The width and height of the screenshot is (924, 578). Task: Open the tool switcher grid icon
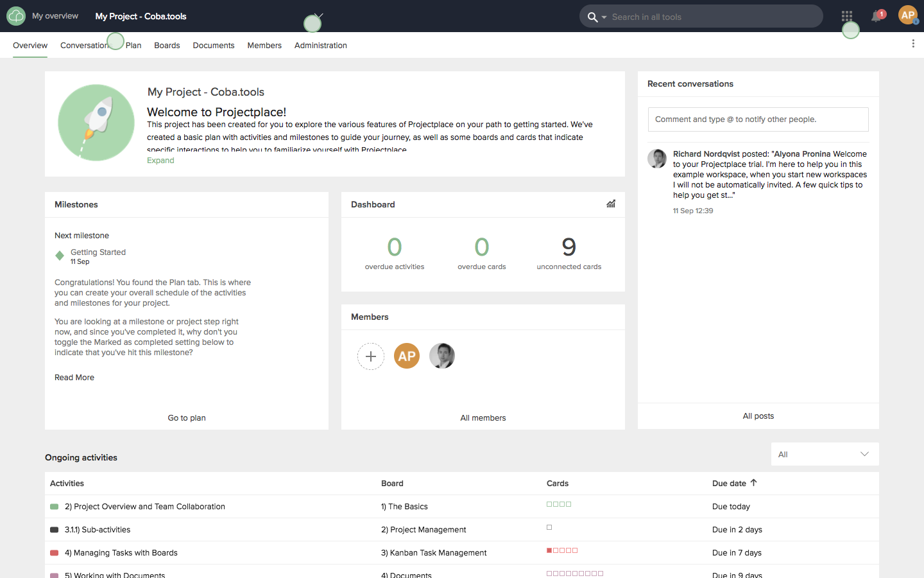(x=846, y=16)
